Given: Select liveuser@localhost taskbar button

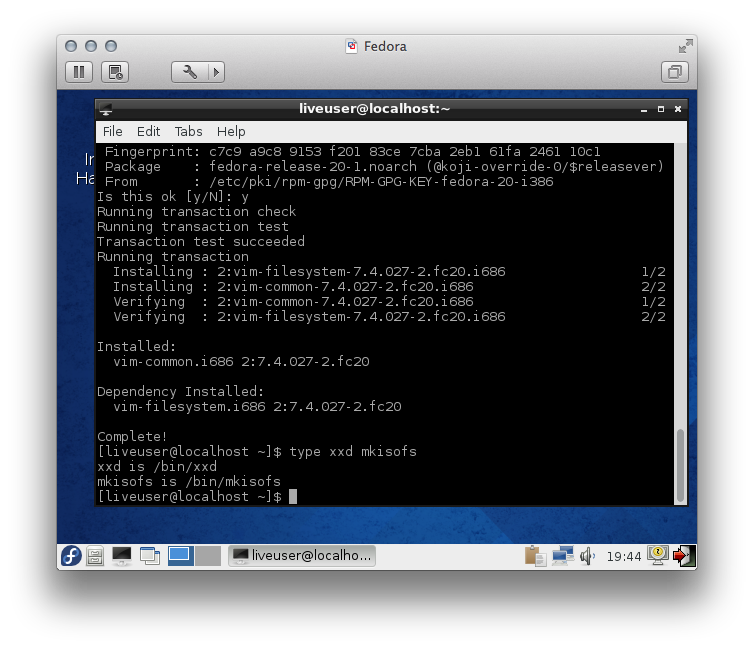Looking at the screenshot, I should coord(302,556).
